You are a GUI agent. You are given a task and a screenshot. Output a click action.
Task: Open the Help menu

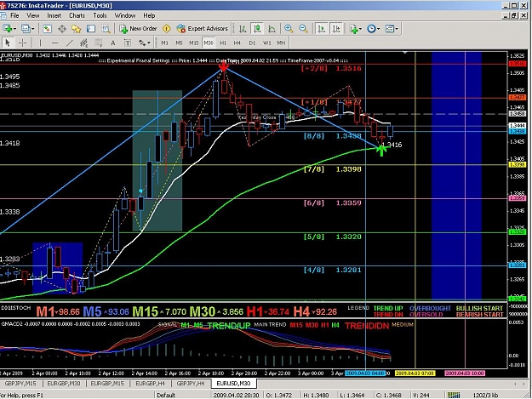click(149, 15)
